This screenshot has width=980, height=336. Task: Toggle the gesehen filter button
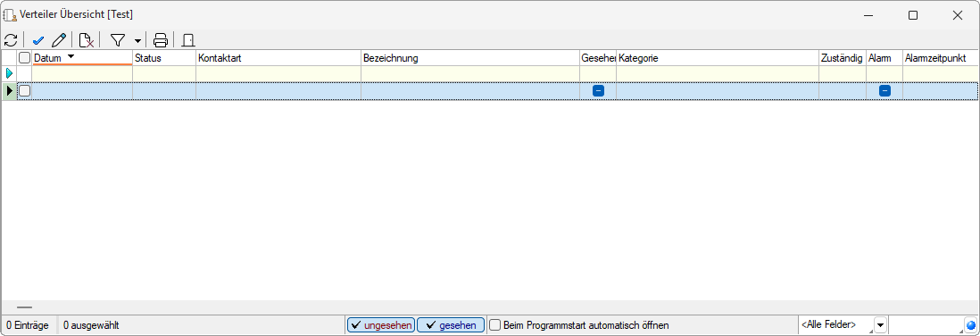pos(451,325)
